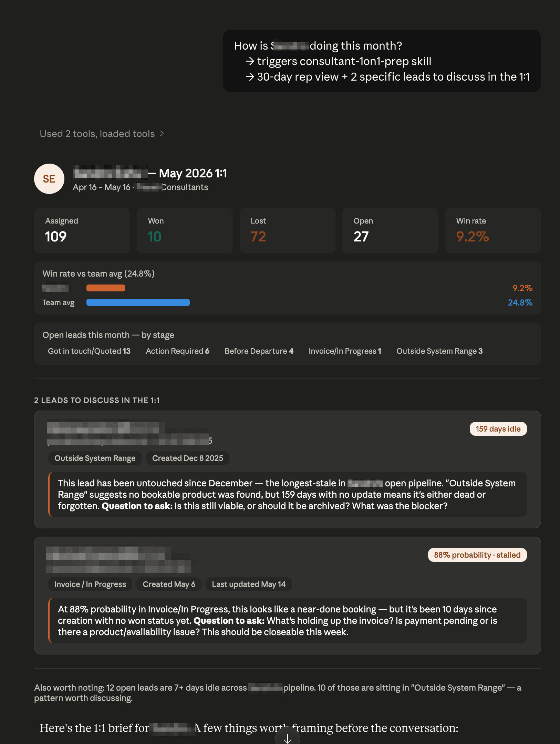Select the 'Got in touch/Quoted 13' stage

[x=89, y=351]
